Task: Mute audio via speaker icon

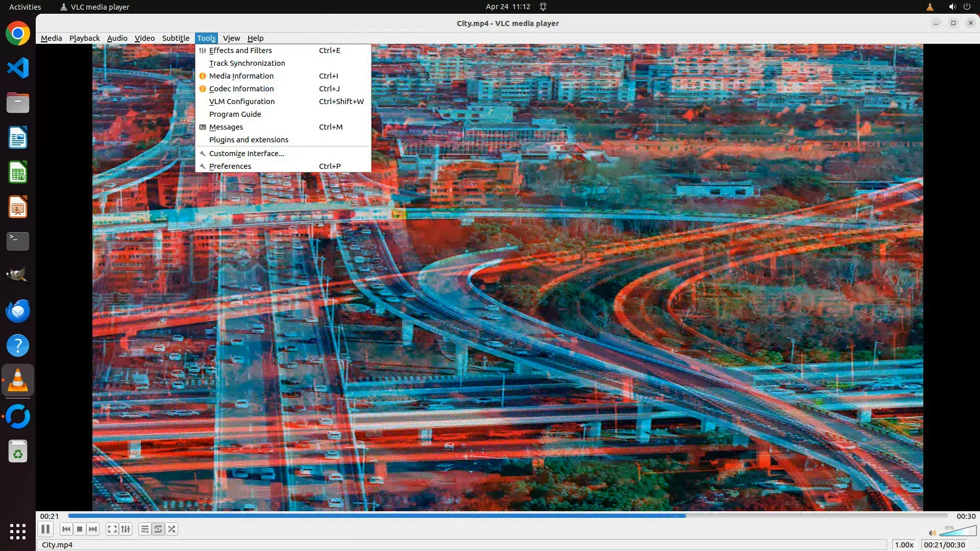Action: coord(932,533)
